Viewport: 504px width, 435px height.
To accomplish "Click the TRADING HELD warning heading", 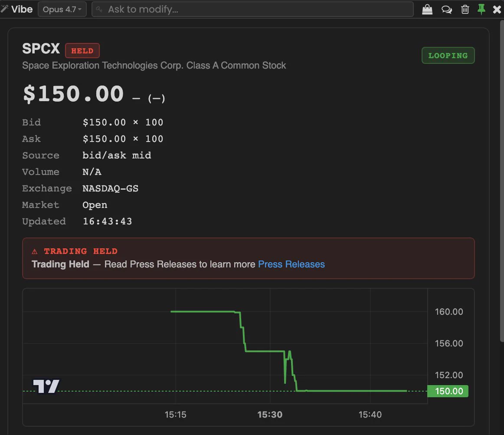I will [81, 251].
